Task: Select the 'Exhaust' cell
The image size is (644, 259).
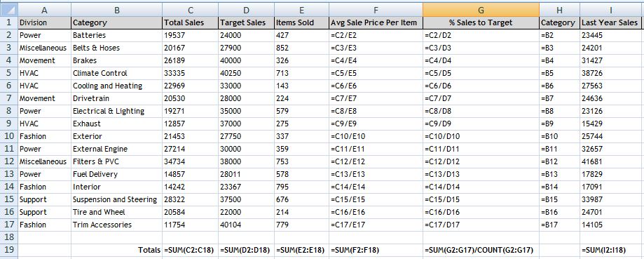Action: pos(116,124)
